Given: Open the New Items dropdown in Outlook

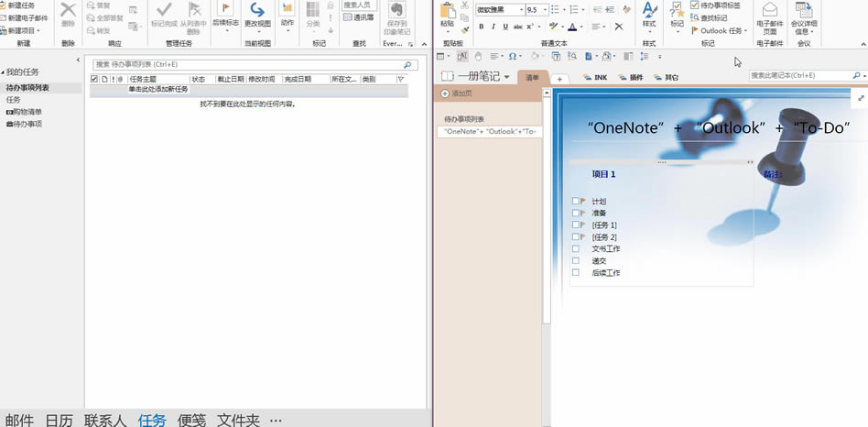Looking at the screenshot, I should [21, 30].
